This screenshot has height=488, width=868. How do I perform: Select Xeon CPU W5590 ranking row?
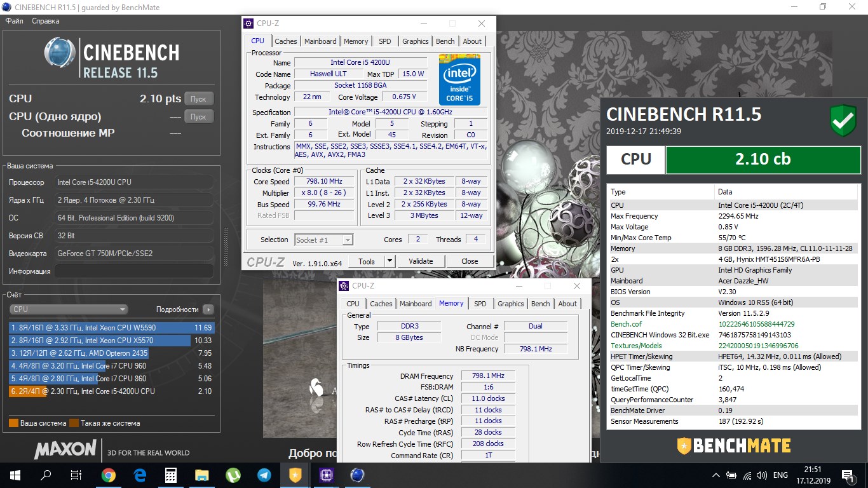pos(112,328)
